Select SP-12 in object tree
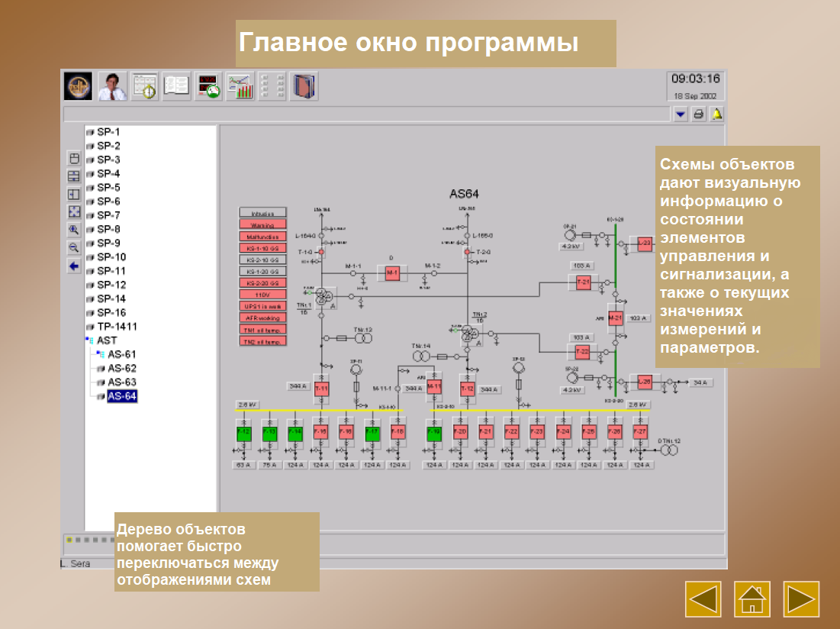840x629 pixels. pyautogui.click(x=111, y=285)
